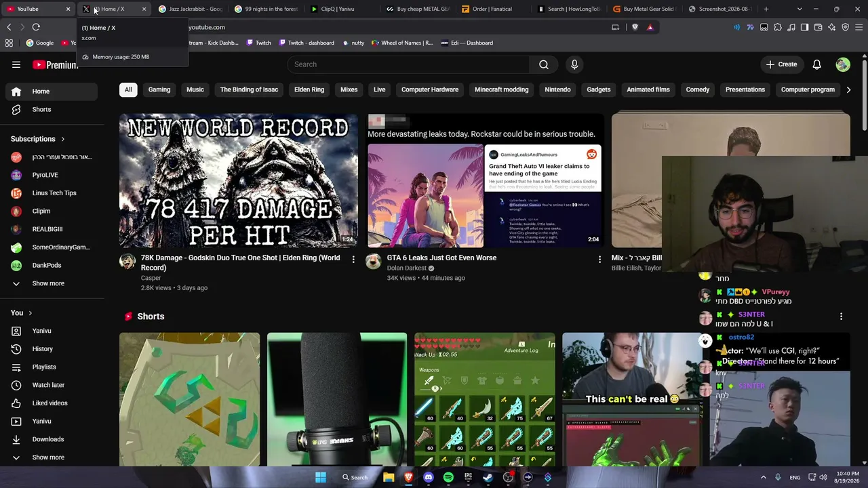Open Yaniv's channel page in the sidebar
Screen dimensions: 868x488
[x=52, y=331]
